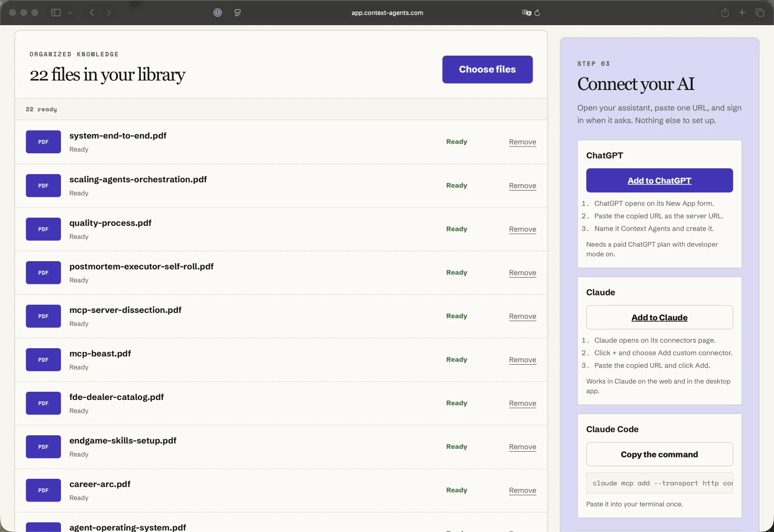Screen dimensions: 774x532
Task: Select the mcp-beast.pdf file name
Action: coord(100,354)
